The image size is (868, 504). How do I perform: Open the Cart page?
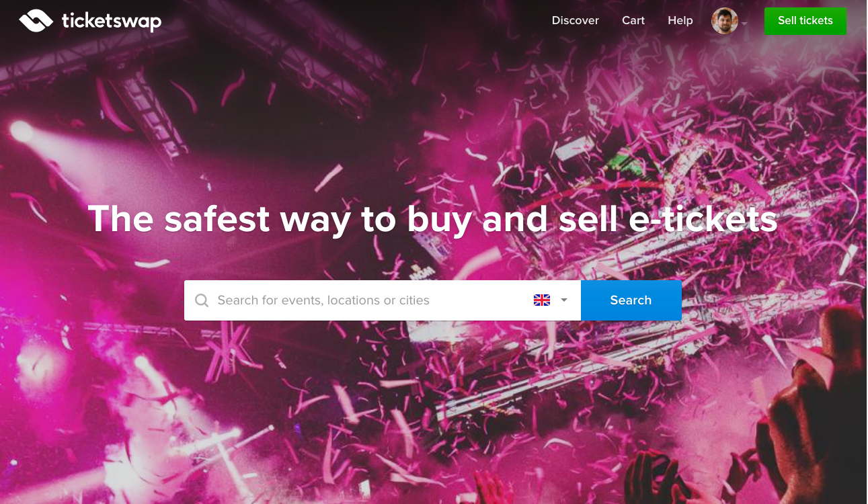tap(633, 20)
